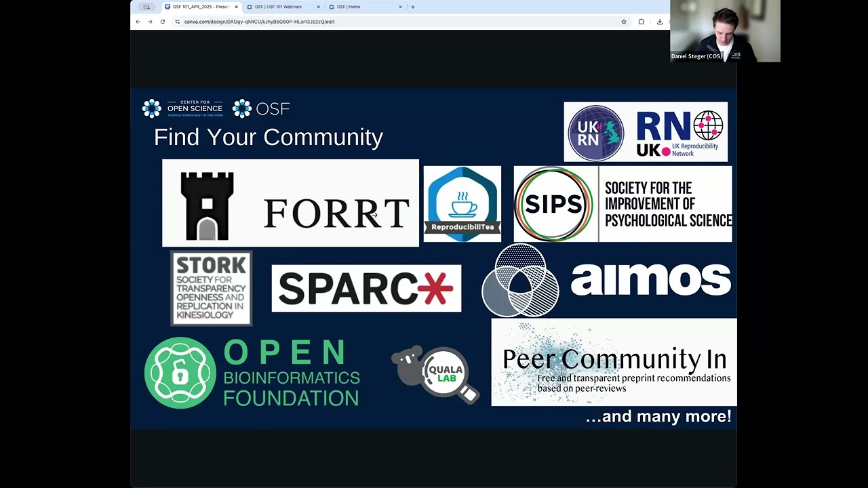Click Society for the Improvement of Psychological Science text

[667, 204]
